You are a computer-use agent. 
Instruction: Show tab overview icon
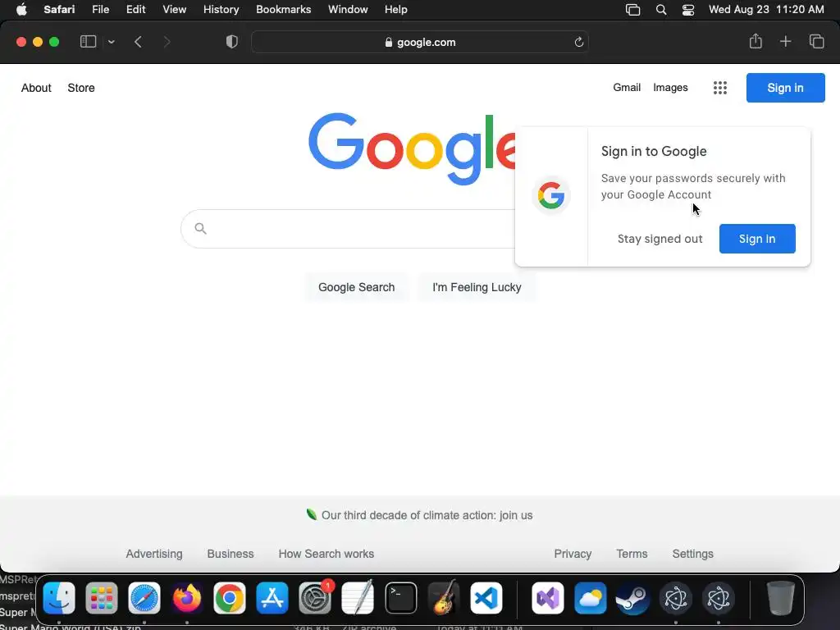(x=816, y=41)
